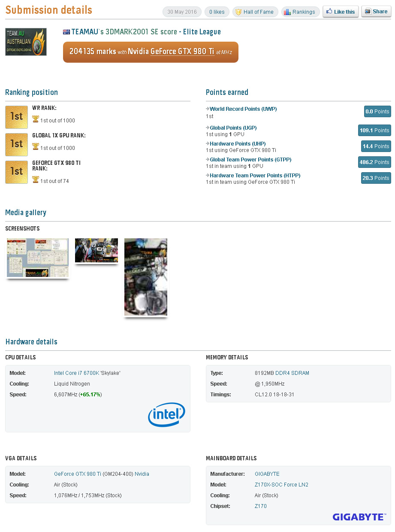Open World Record Points (UWP) link
This screenshot has height=532, width=395.
pyautogui.click(x=243, y=109)
